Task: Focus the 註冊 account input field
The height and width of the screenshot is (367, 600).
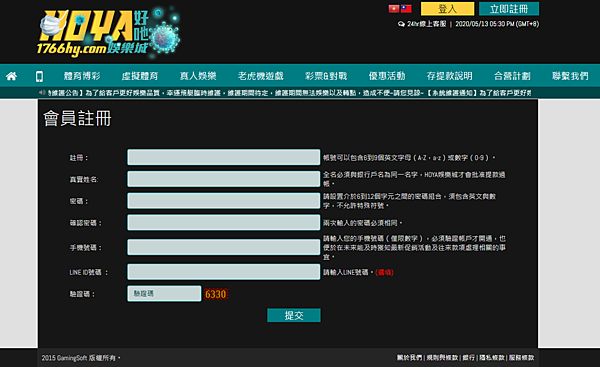Action: pos(224,157)
